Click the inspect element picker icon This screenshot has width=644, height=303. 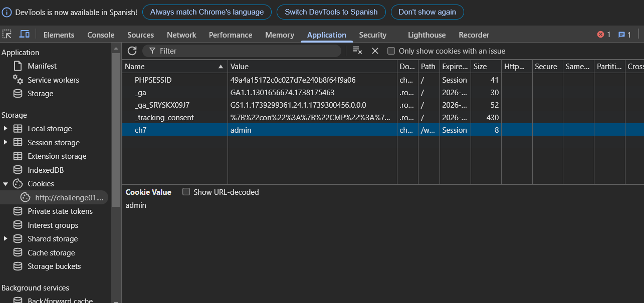click(x=7, y=35)
